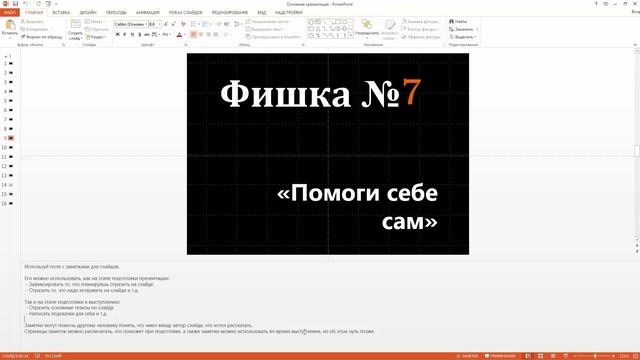
Task: Click Cut (Вырезать) in clipboard group
Action: (32, 22)
